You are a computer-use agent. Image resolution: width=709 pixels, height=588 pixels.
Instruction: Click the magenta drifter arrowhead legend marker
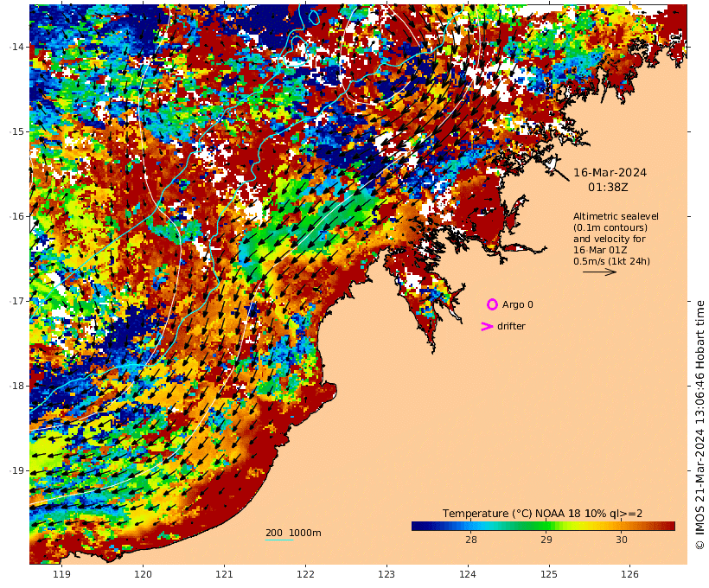(487, 326)
